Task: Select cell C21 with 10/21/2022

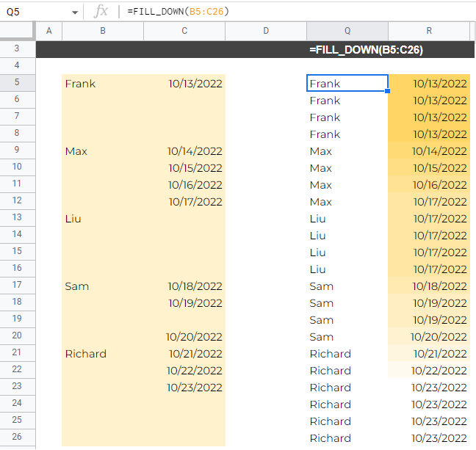Action: [184, 353]
